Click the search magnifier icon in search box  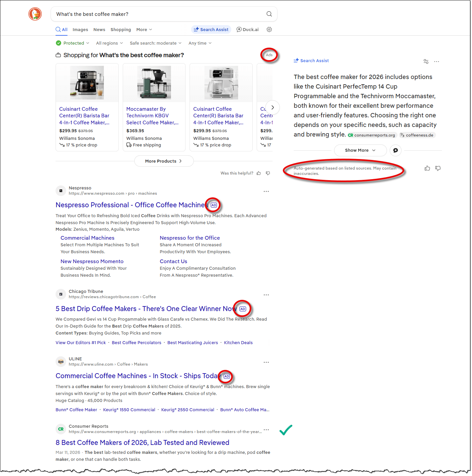[269, 14]
